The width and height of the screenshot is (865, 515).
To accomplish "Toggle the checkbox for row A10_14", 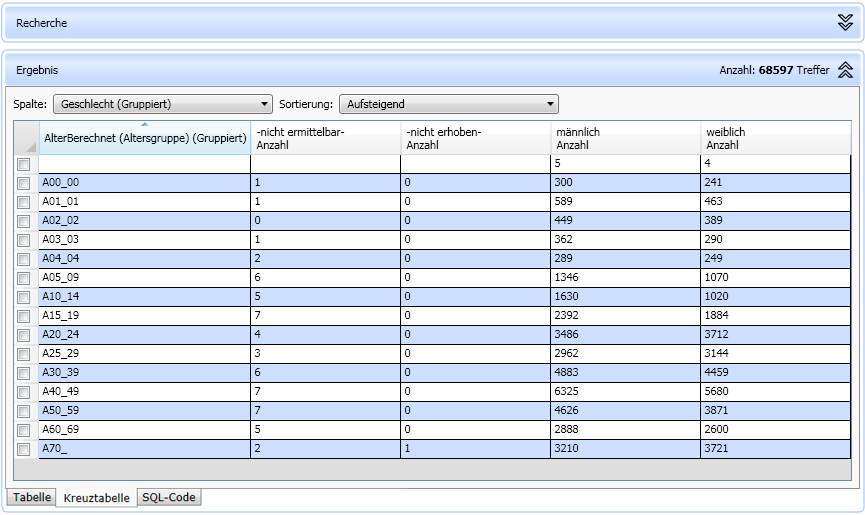I will pos(24,297).
